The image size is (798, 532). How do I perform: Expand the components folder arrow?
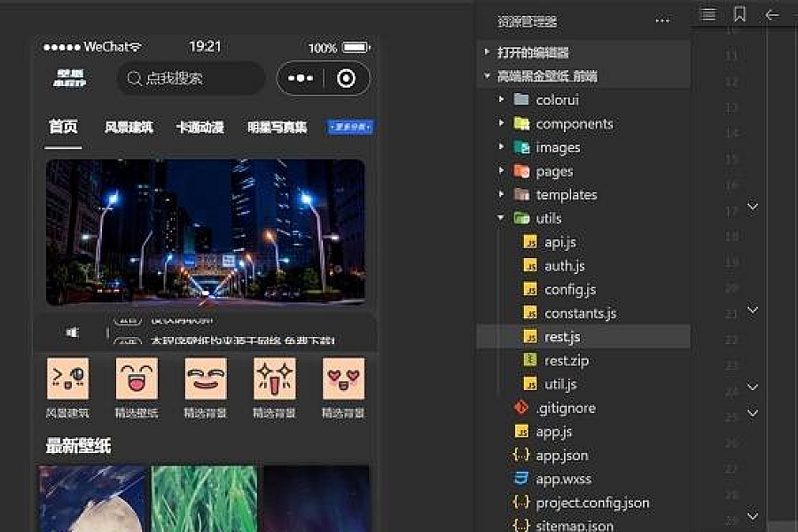click(x=501, y=123)
